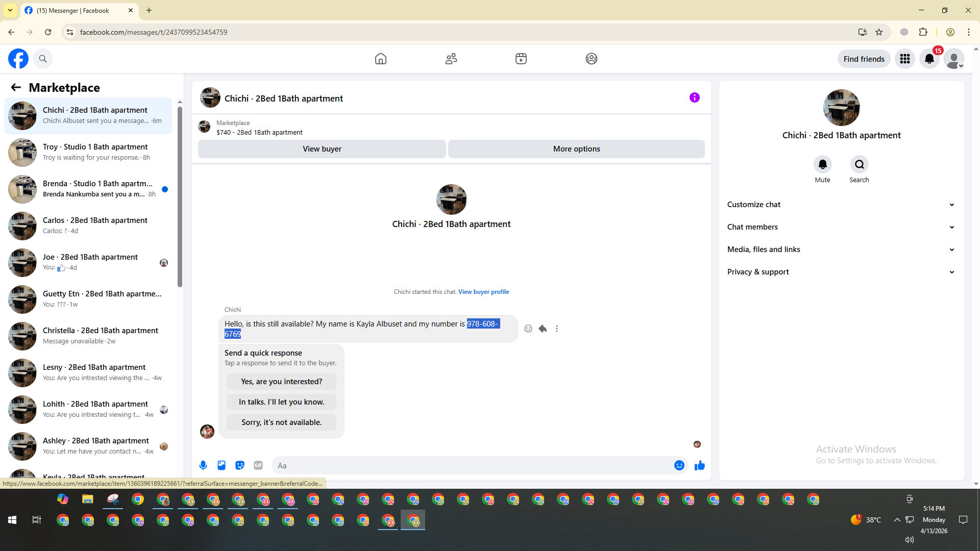Open Carlos 2Bed 1Bath conversation
980x551 pixels.
pos(88,226)
